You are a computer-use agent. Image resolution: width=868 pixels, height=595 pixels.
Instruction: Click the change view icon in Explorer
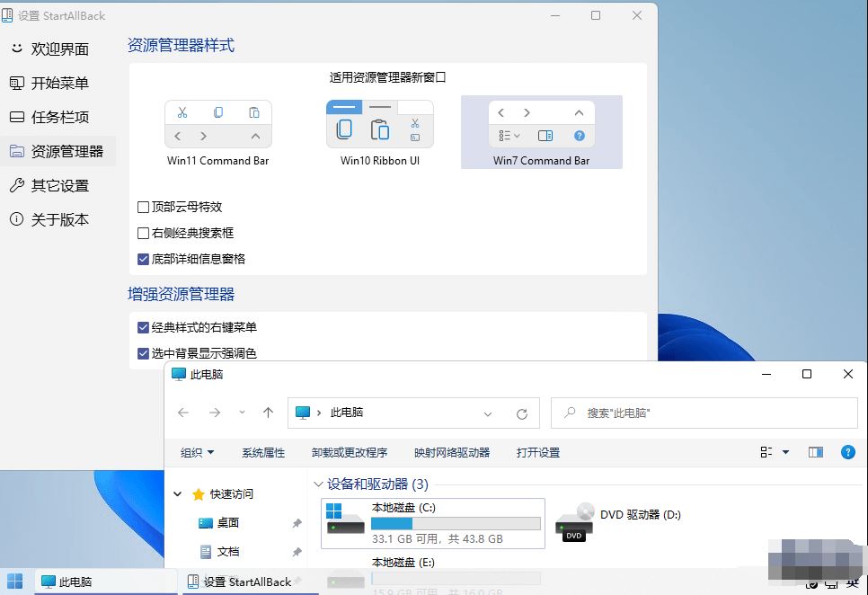pos(766,452)
